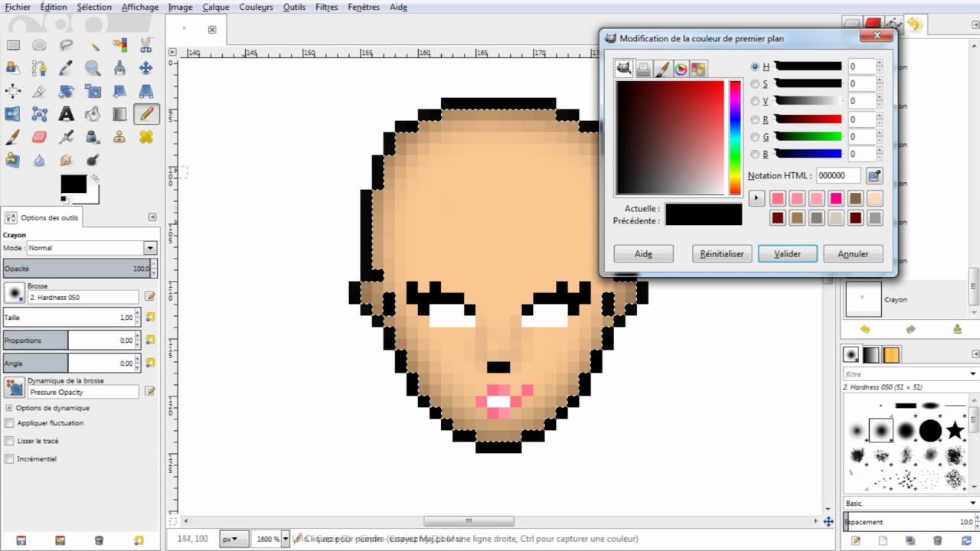Select the Paintbrush tool
980x551 pixels.
[x=13, y=137]
